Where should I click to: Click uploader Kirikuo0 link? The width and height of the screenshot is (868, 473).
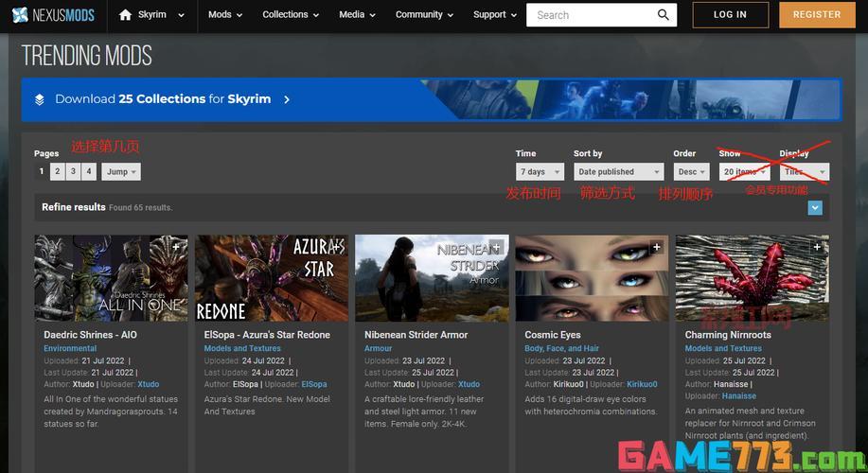coord(642,384)
